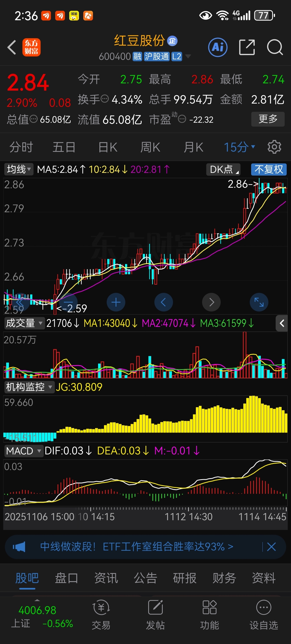
Task: Tap the 2.59 low price annotation
Action: [72, 309]
